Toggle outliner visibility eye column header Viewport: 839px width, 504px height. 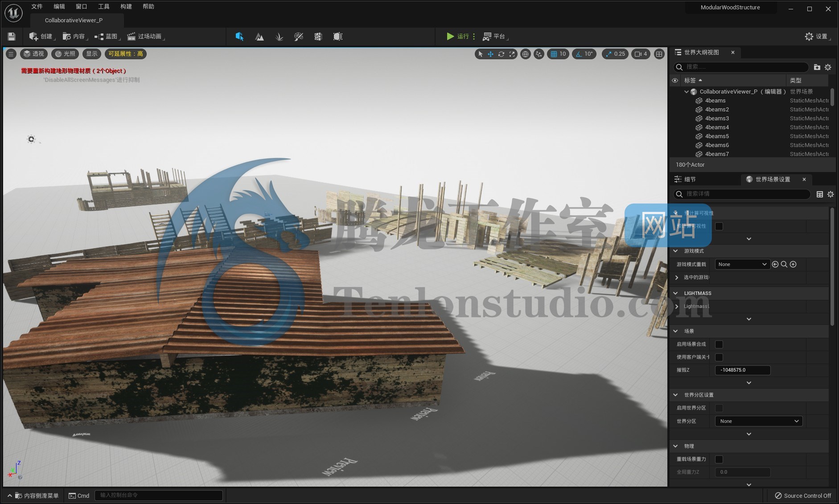(x=675, y=81)
